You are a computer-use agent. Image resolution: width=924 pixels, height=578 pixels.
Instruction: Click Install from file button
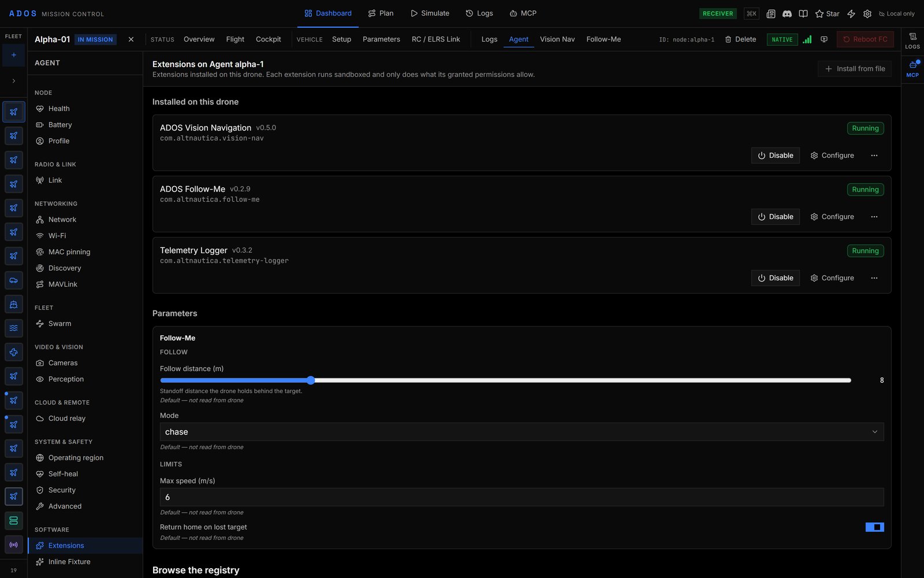tap(855, 69)
